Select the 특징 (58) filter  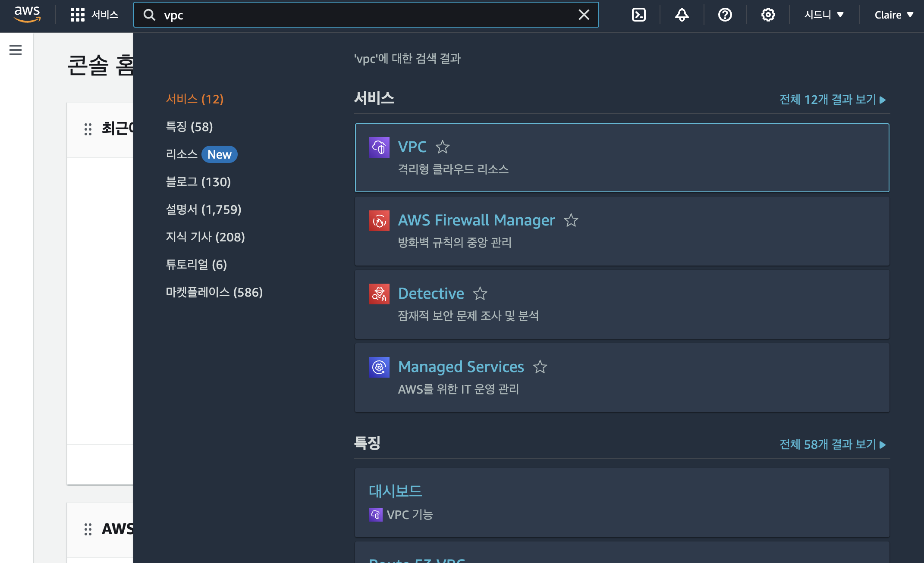coord(189,127)
